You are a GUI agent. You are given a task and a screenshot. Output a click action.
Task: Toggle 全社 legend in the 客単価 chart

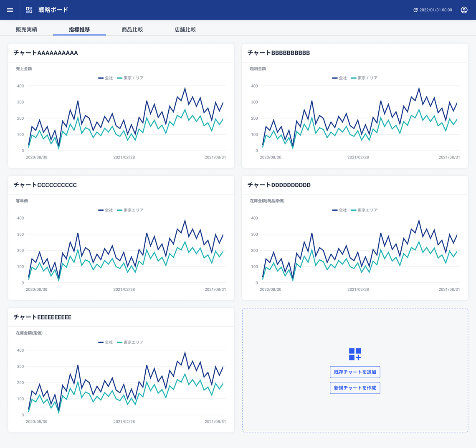pos(106,210)
